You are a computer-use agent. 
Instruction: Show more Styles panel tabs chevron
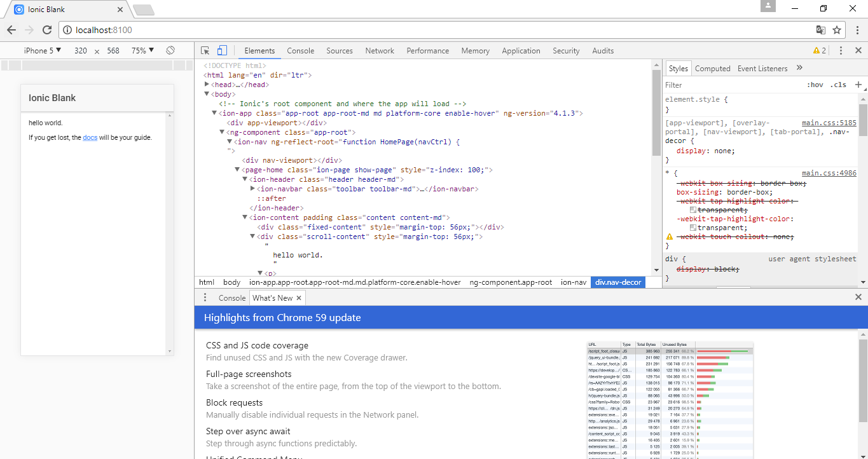point(799,68)
